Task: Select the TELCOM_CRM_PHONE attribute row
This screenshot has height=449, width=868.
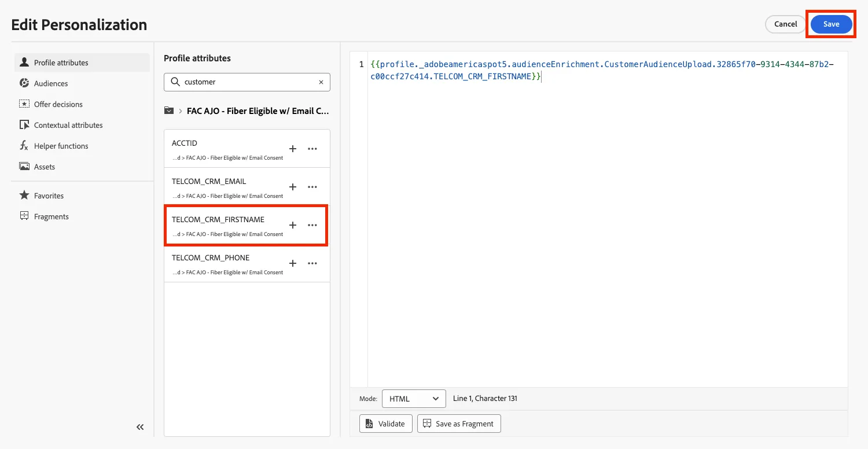Action: [247, 263]
